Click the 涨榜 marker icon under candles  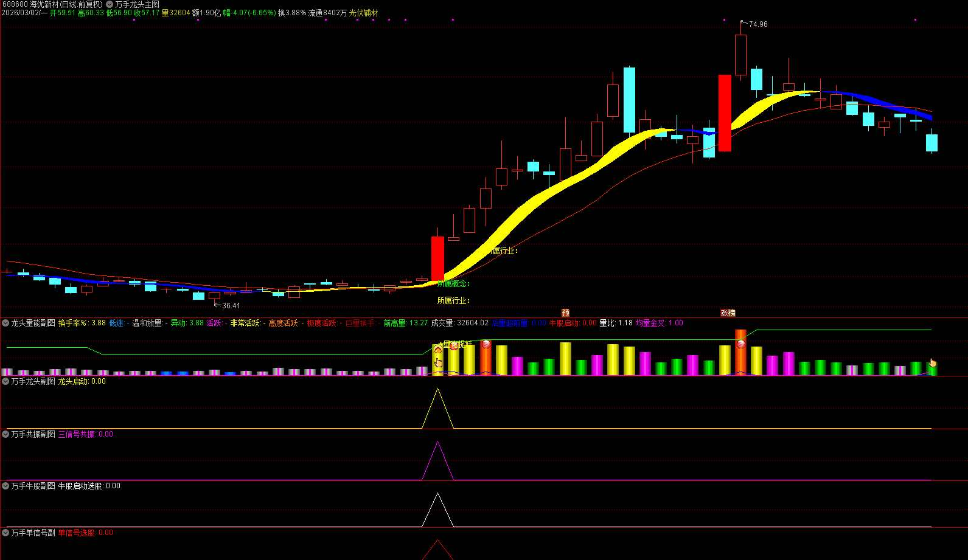[728, 313]
